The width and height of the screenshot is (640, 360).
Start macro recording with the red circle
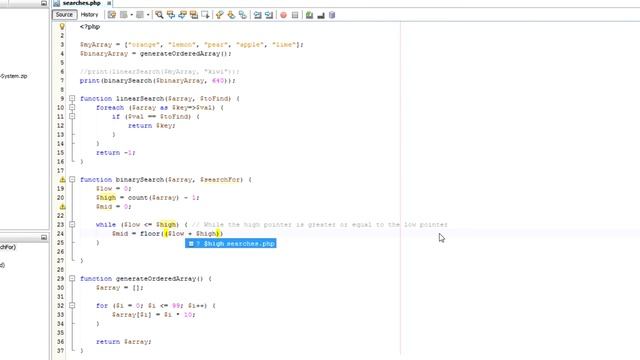283,15
